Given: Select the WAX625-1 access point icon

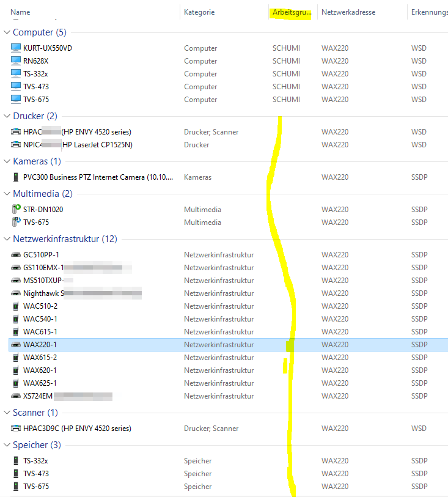Looking at the screenshot, I should tap(16, 383).
